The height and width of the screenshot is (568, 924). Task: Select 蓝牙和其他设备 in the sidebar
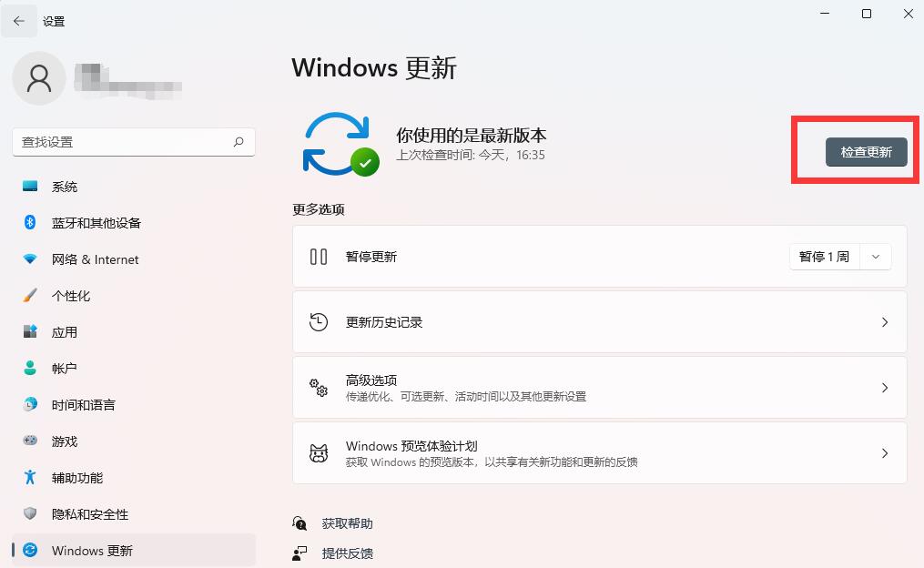coord(134,223)
